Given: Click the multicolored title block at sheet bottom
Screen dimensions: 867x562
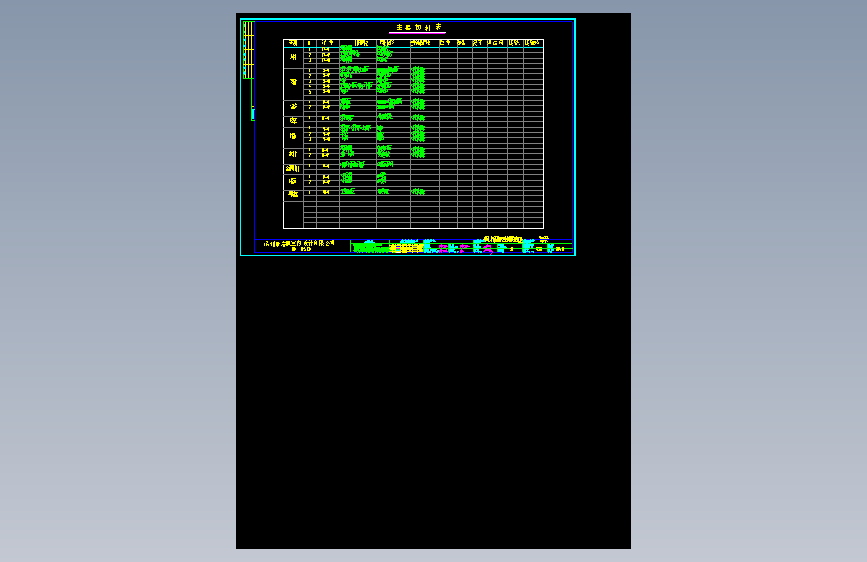Looking at the screenshot, I should pyautogui.click(x=413, y=246).
